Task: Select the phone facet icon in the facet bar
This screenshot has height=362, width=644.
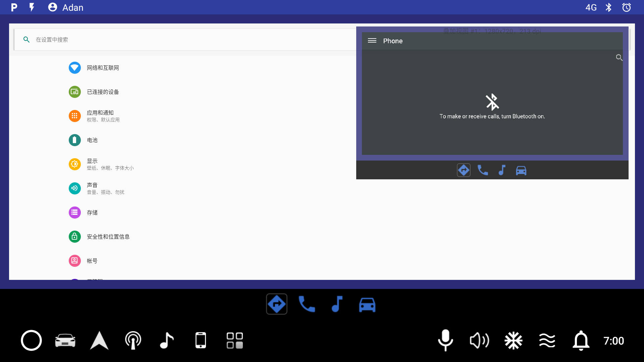Action: [307, 304]
